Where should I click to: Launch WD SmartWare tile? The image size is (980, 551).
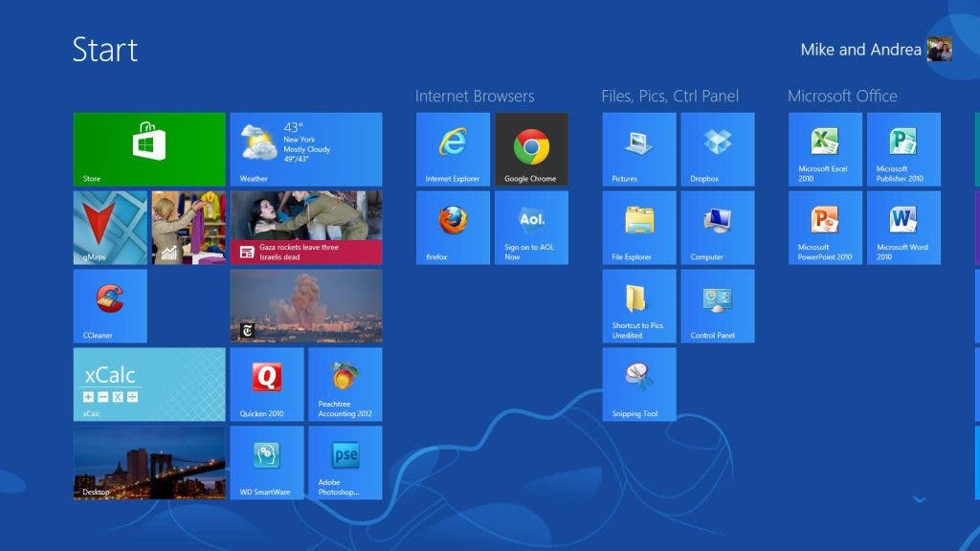[x=267, y=463]
